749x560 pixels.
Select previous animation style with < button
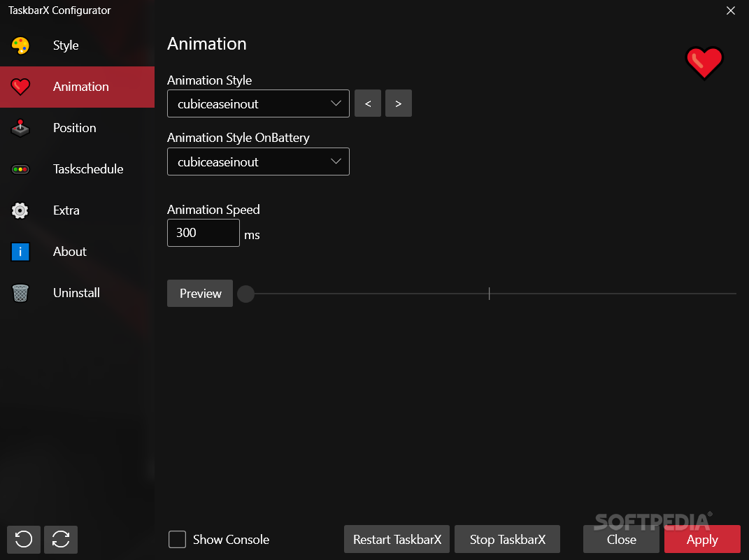(x=368, y=103)
